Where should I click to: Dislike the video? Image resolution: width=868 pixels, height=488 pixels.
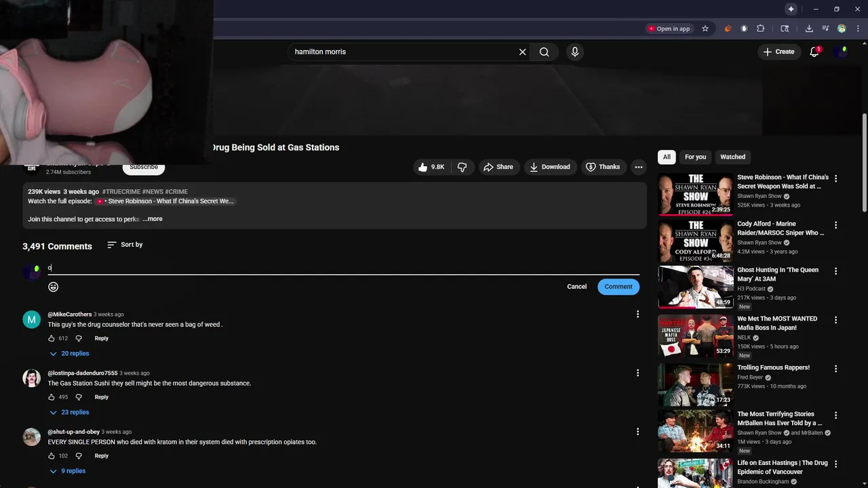(x=462, y=167)
